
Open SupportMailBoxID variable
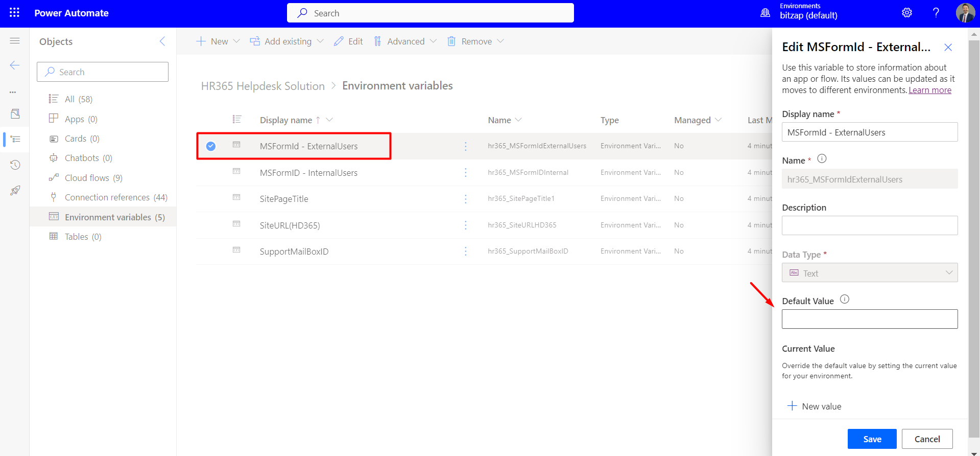pyautogui.click(x=294, y=252)
